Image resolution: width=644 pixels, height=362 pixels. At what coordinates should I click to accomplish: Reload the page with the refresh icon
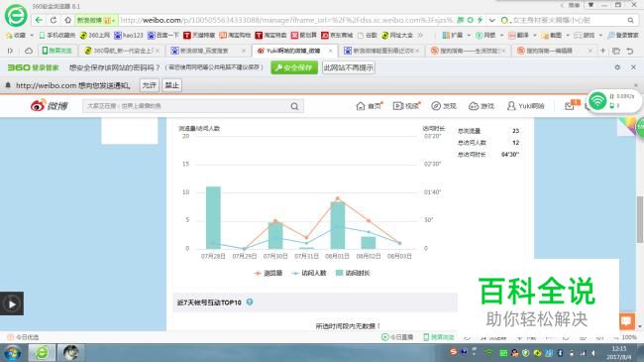[x=54, y=20]
